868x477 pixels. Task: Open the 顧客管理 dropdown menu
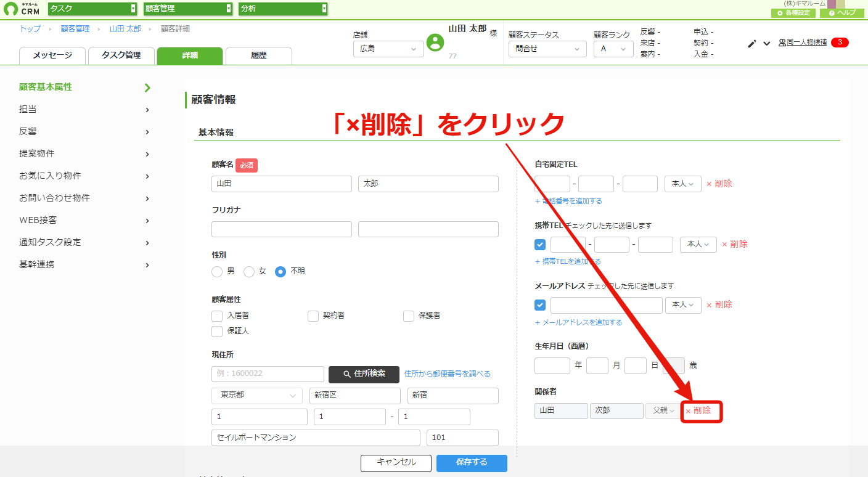188,9
